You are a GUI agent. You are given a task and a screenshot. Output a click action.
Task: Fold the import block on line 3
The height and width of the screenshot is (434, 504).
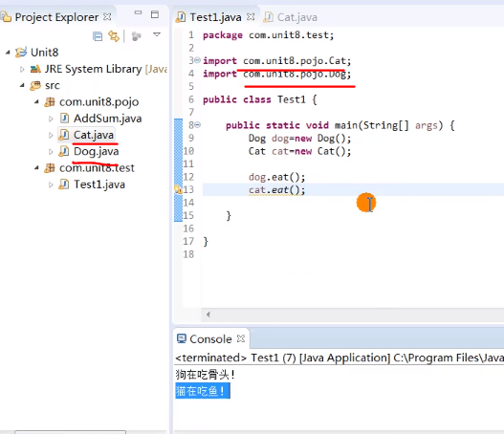tap(198, 60)
